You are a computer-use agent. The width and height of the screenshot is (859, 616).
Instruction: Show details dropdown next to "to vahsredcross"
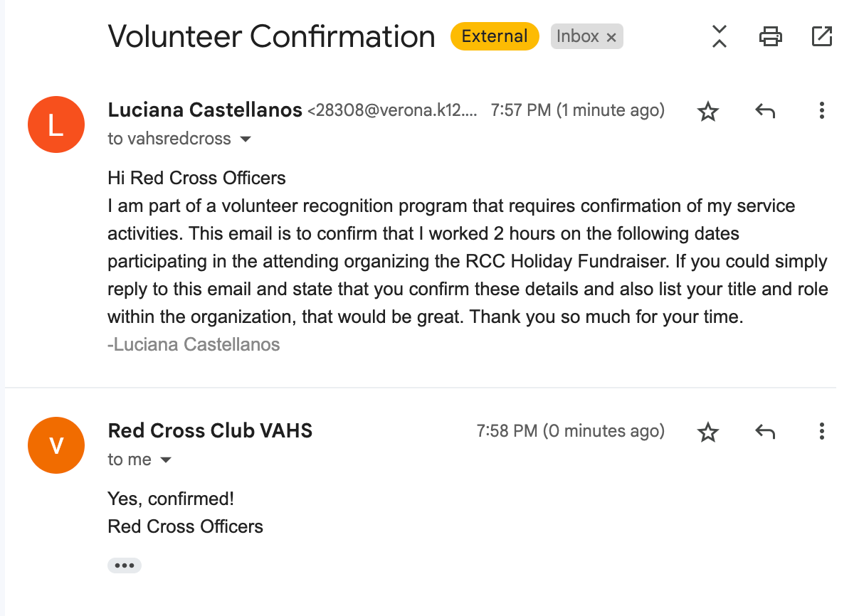pyautogui.click(x=246, y=139)
